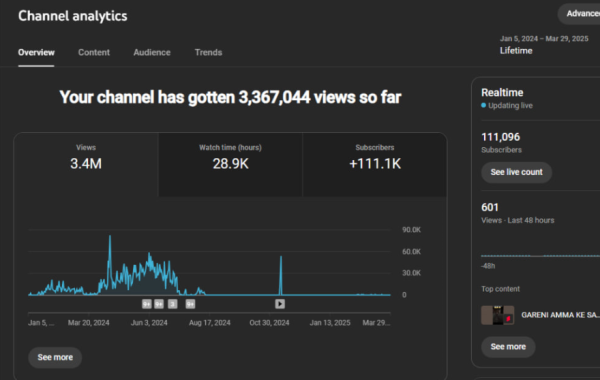This screenshot has height=380, width=600.
Task: Switch to the Content tab
Action: click(x=94, y=52)
